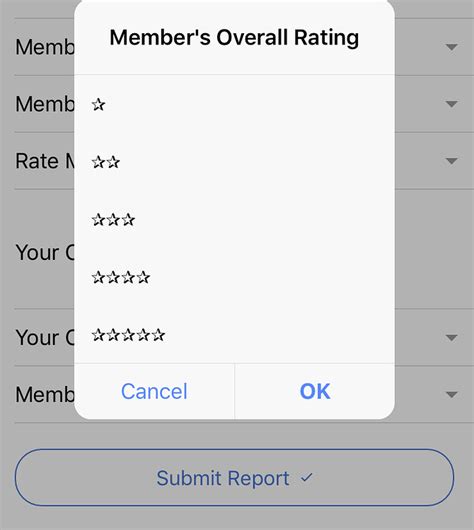Open the lower Your C... dropdown arrow

(x=451, y=337)
